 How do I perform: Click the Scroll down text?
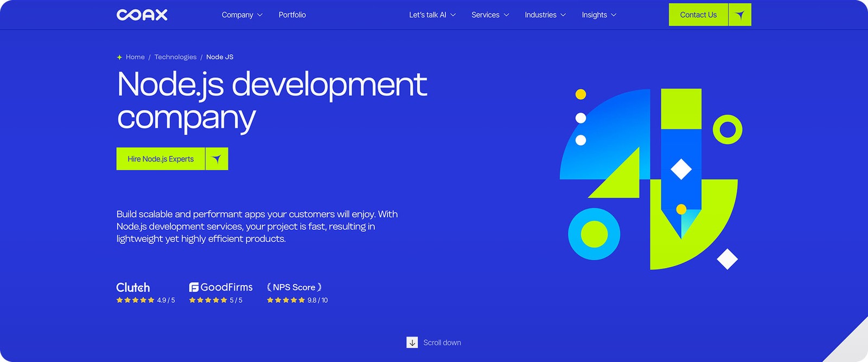click(x=442, y=342)
